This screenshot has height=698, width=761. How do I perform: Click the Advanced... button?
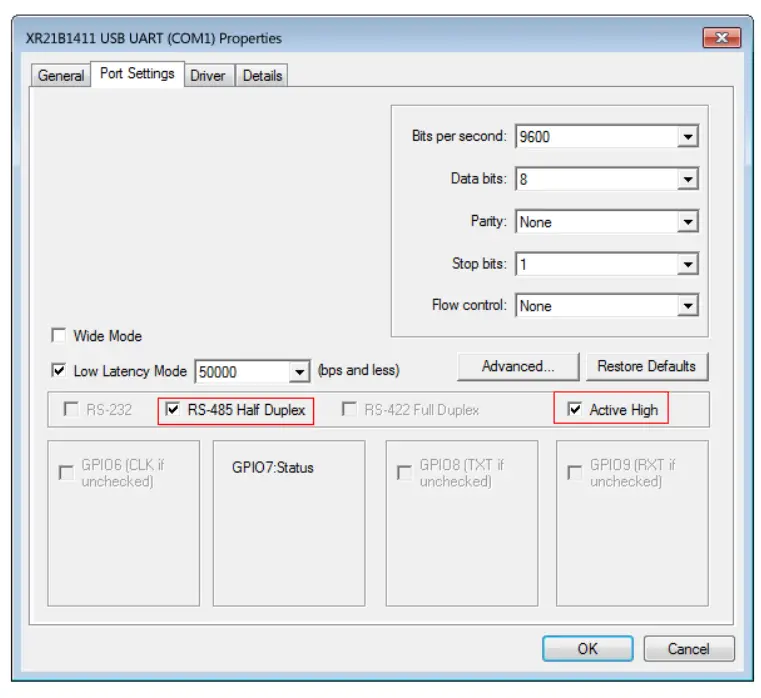pos(518,366)
